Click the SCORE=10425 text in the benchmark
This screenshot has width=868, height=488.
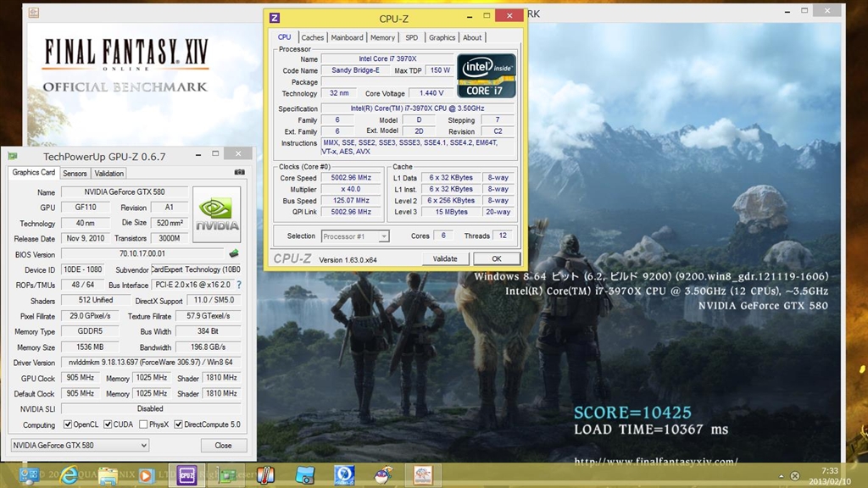tap(632, 413)
